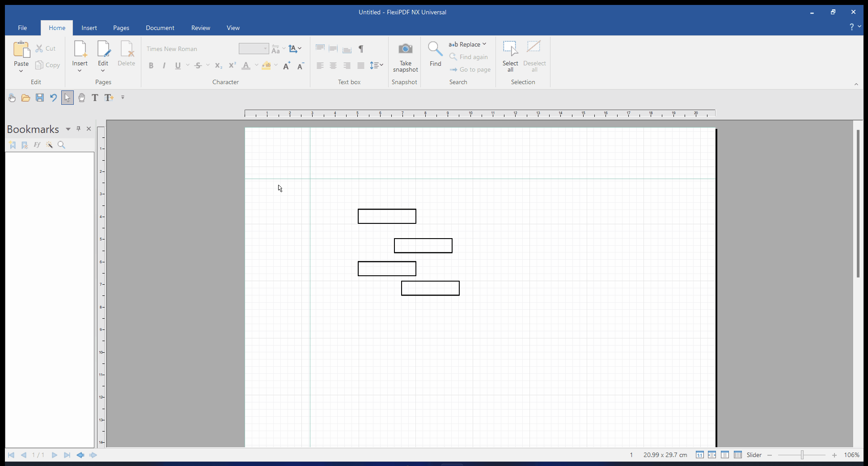Toggle Bold formatting
The height and width of the screenshot is (466, 868).
pyautogui.click(x=151, y=66)
